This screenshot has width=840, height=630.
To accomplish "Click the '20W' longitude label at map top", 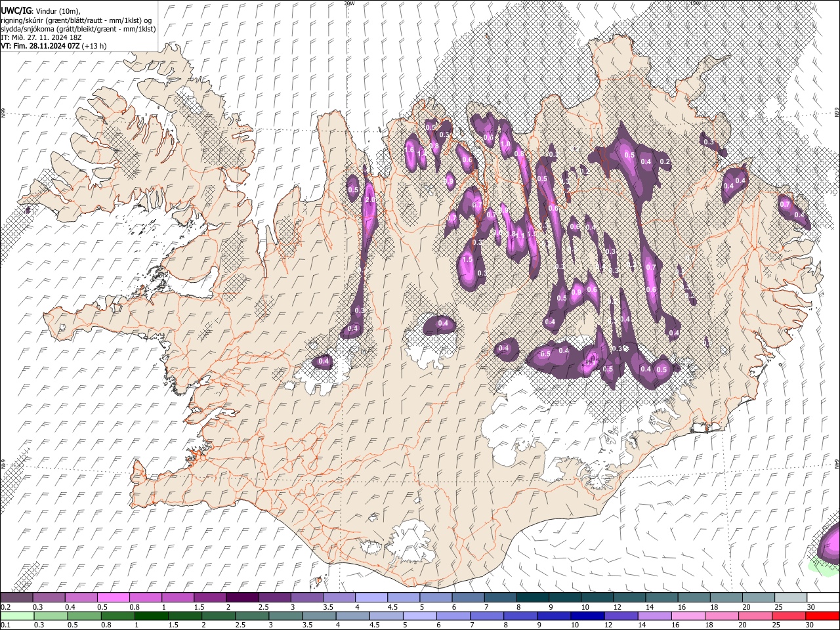I will [x=349, y=3].
